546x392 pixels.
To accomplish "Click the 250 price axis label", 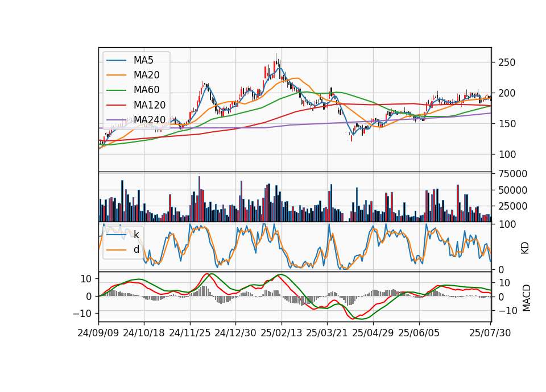I will [507, 62].
